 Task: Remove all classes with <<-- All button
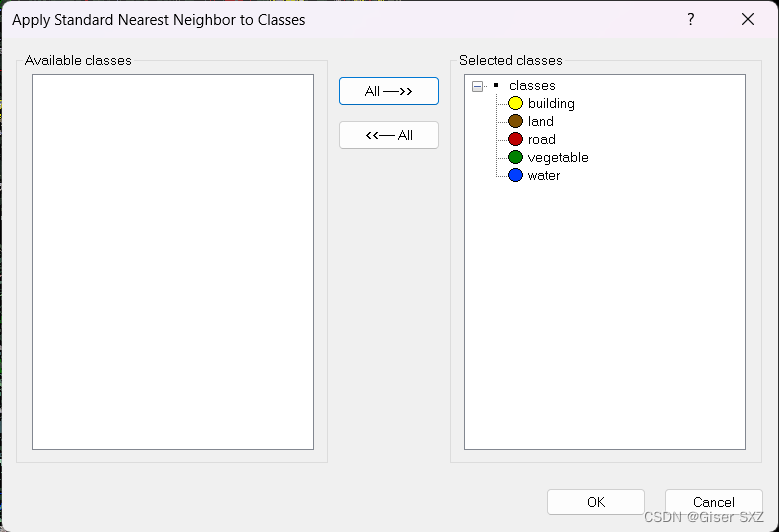pyautogui.click(x=389, y=135)
